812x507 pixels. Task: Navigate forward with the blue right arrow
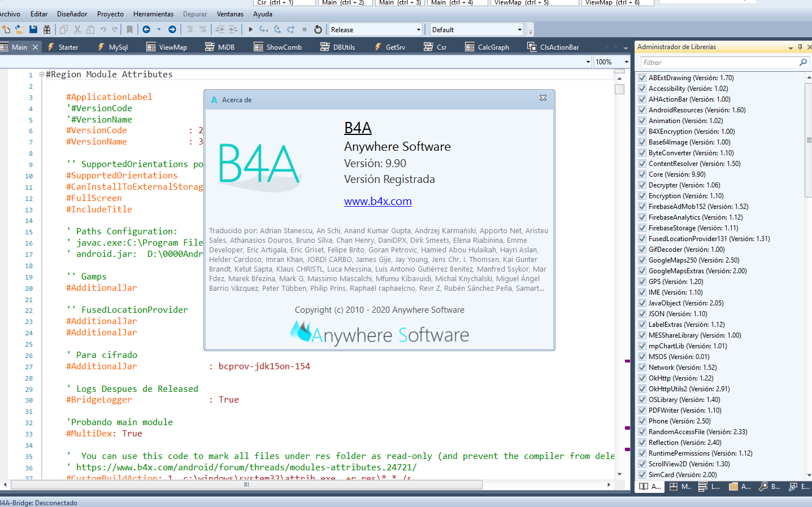point(172,29)
